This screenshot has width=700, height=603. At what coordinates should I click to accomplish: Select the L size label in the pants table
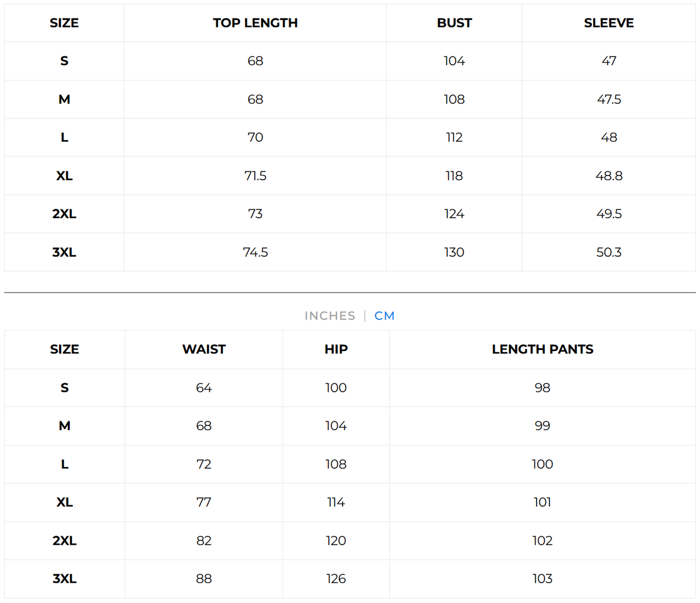tap(64, 464)
